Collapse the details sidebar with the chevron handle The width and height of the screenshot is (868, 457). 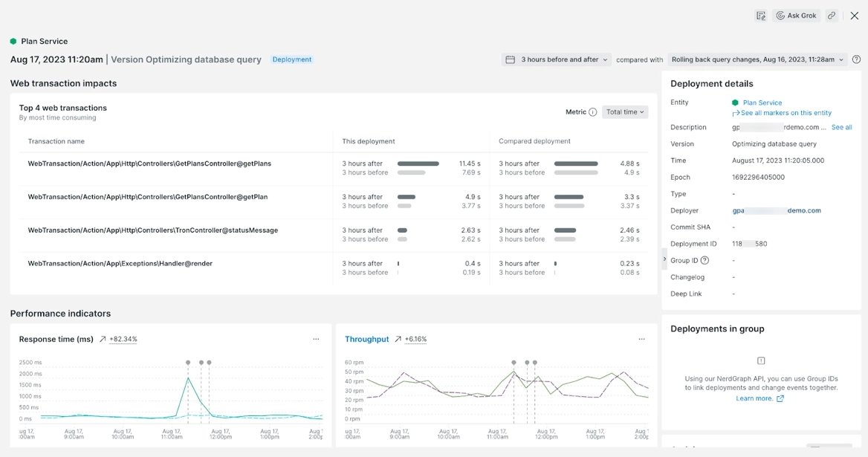click(x=665, y=259)
